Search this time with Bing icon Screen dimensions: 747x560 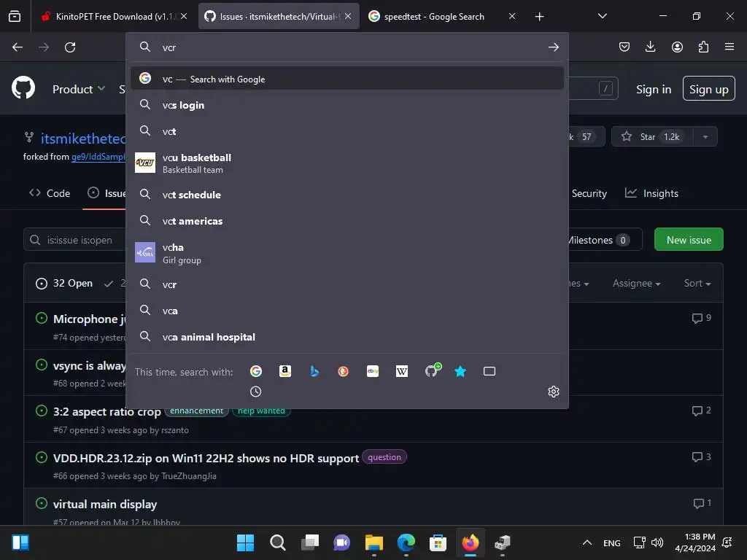[314, 371]
